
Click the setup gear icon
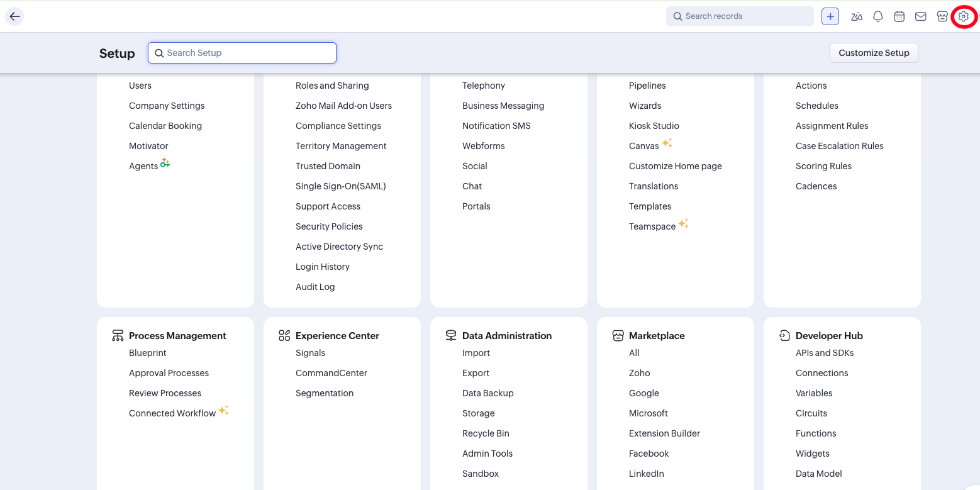coord(964,16)
